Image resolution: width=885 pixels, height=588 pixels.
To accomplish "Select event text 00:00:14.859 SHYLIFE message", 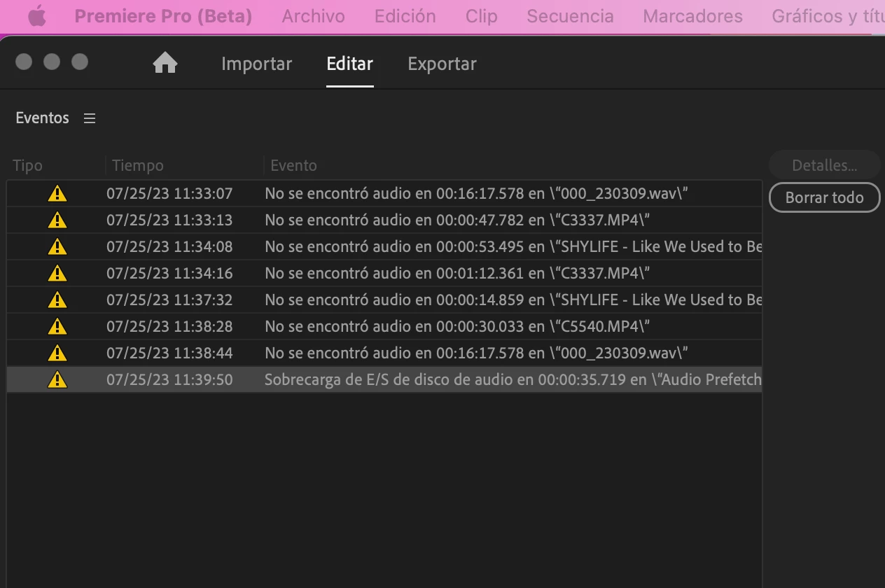I will 513,300.
